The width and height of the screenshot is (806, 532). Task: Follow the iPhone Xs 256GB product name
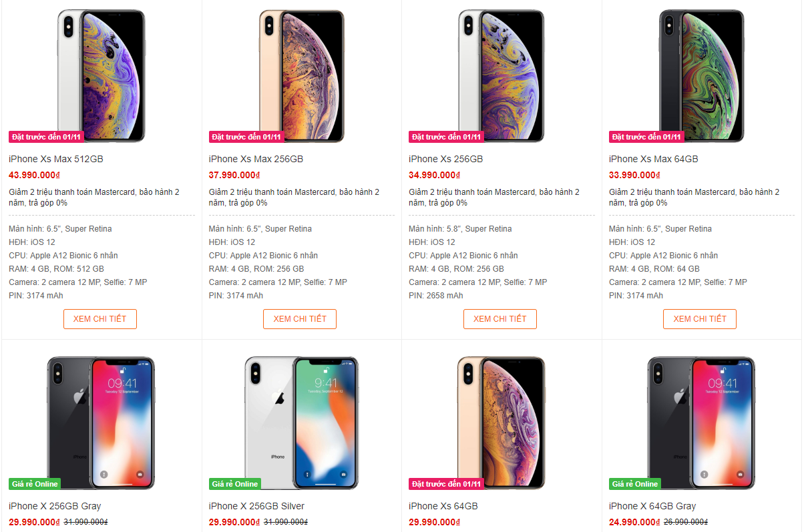tap(445, 159)
